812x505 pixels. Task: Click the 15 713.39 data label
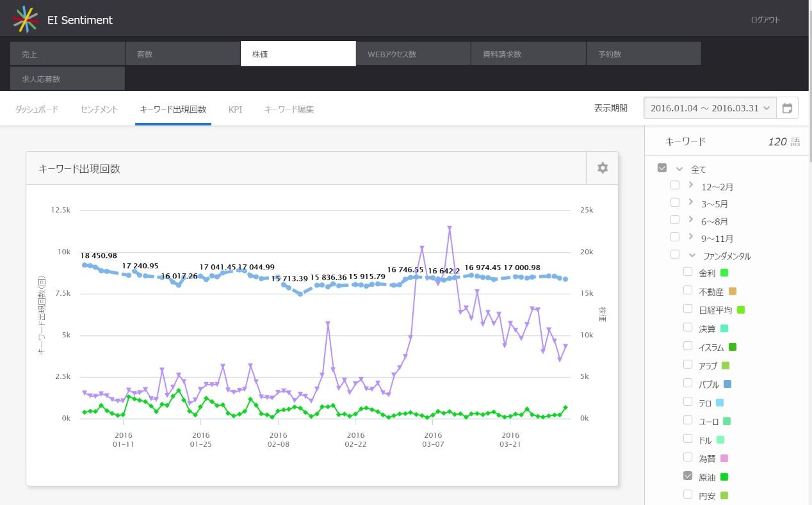click(289, 278)
